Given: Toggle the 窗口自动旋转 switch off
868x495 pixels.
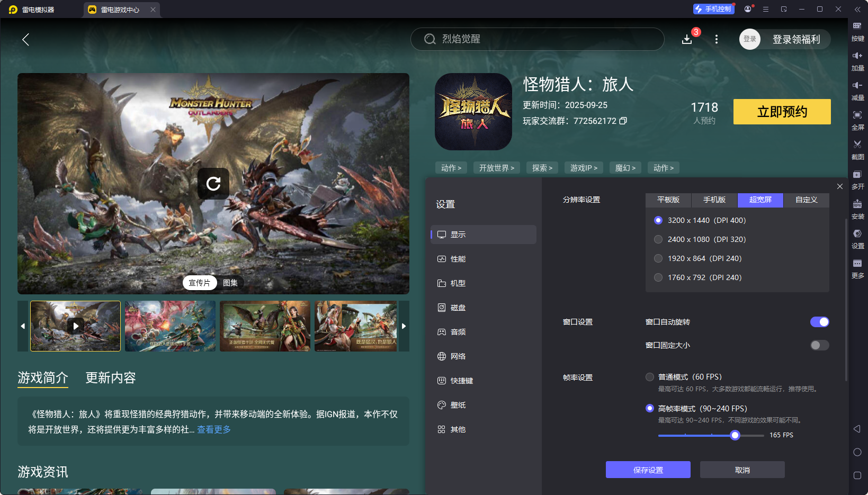Looking at the screenshot, I should pos(819,322).
